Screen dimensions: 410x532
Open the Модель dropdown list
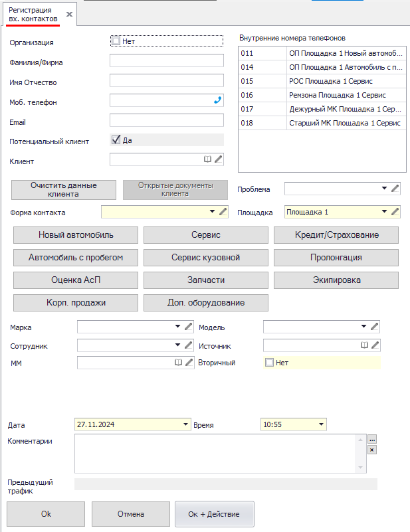[363, 327]
